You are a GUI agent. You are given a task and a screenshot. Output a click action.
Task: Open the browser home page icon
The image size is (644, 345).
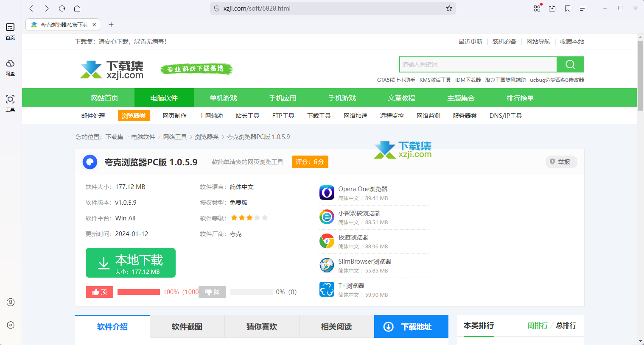tap(77, 8)
